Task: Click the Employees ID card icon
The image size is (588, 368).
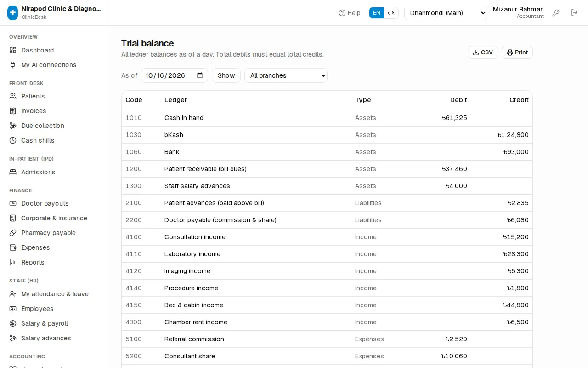Action: click(x=13, y=309)
